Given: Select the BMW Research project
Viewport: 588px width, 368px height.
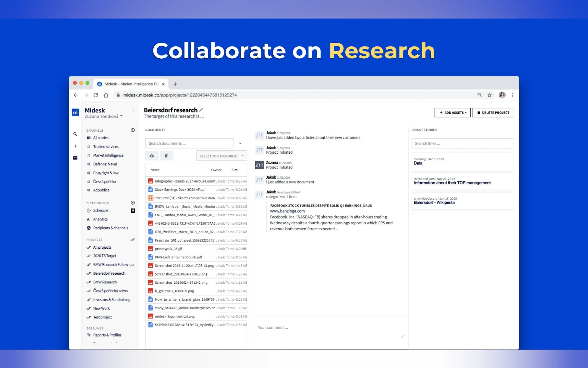Looking at the screenshot, I should tap(105, 282).
